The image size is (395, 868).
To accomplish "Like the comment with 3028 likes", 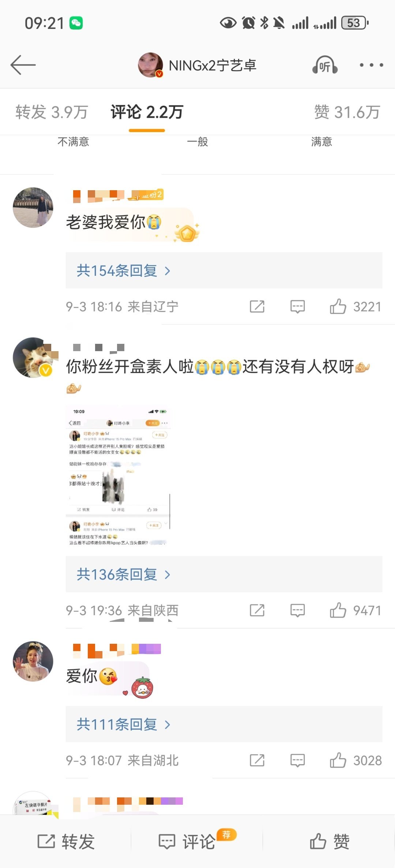I will 338,760.
